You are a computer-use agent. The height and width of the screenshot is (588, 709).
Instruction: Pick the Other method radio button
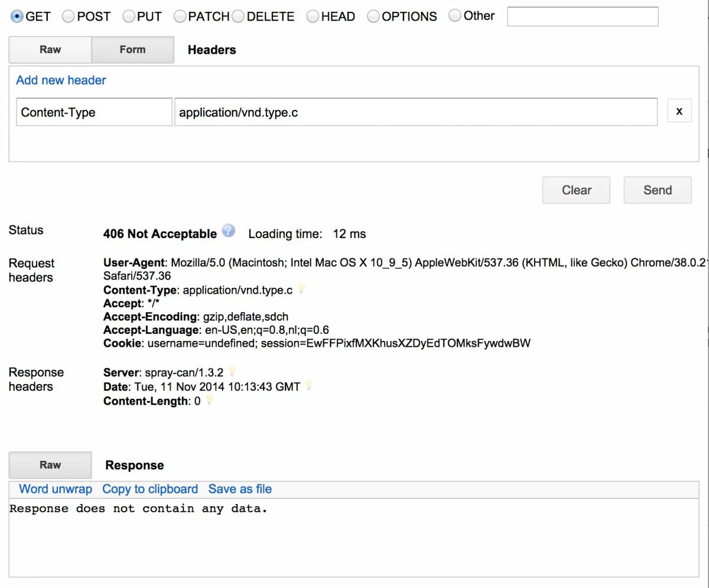click(x=454, y=16)
